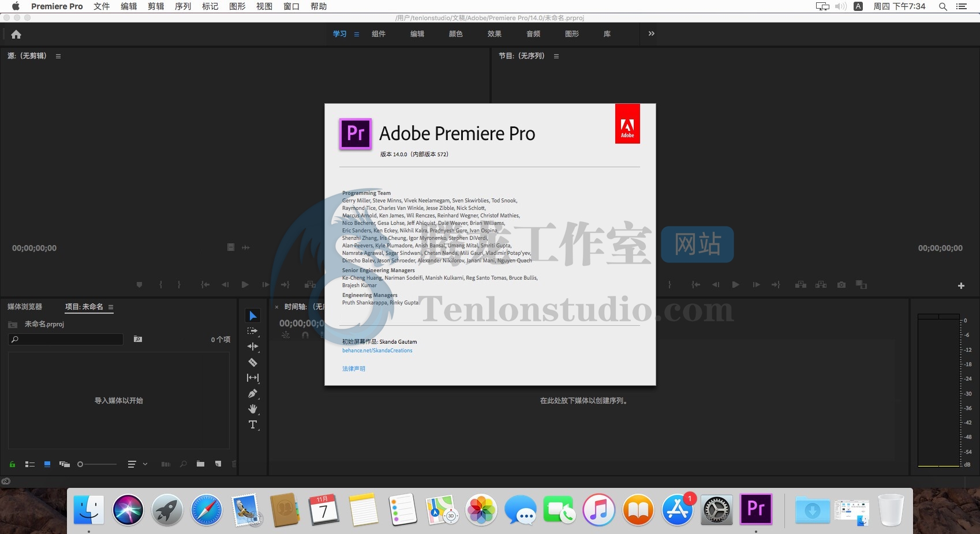The image size is (980, 534).
Task: Switch Project panel to list view
Action: [x=30, y=464]
